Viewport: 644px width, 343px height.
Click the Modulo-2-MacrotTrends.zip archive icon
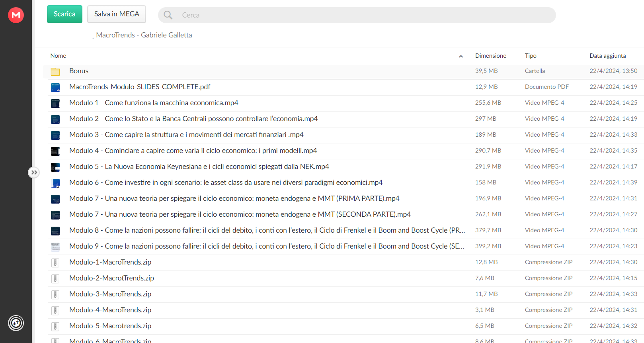coord(55,278)
